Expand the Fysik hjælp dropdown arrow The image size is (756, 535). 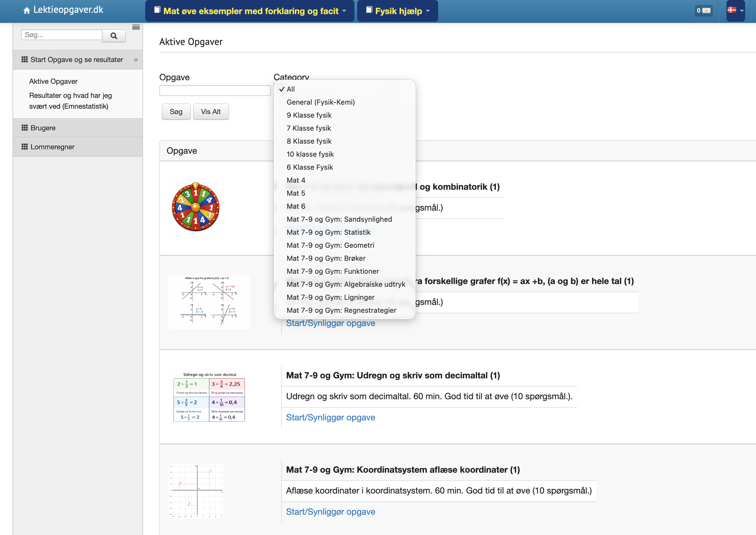pos(428,11)
